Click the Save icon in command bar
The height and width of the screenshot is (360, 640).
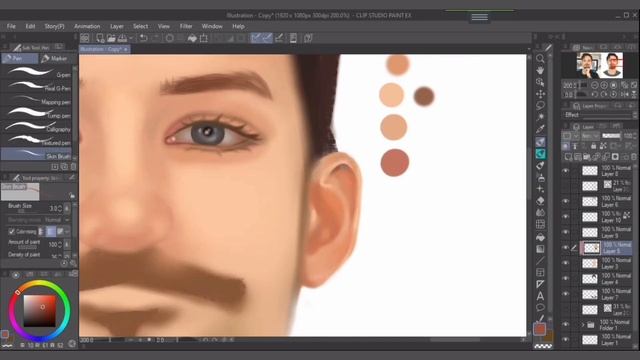tap(122, 38)
